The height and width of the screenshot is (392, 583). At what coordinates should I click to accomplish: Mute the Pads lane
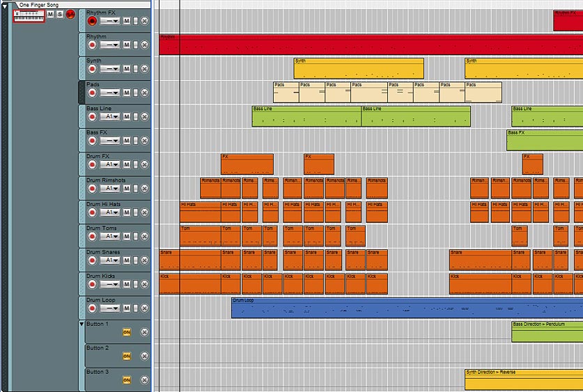pos(127,93)
